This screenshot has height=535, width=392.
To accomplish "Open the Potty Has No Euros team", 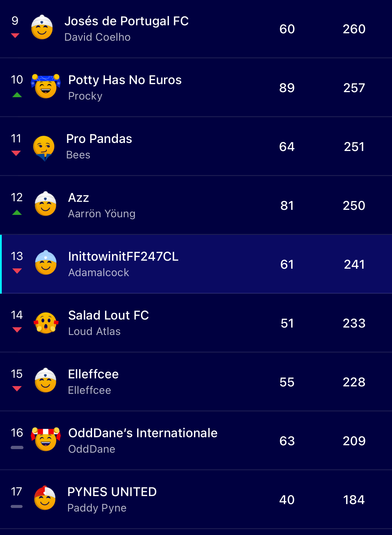I will (x=125, y=80).
